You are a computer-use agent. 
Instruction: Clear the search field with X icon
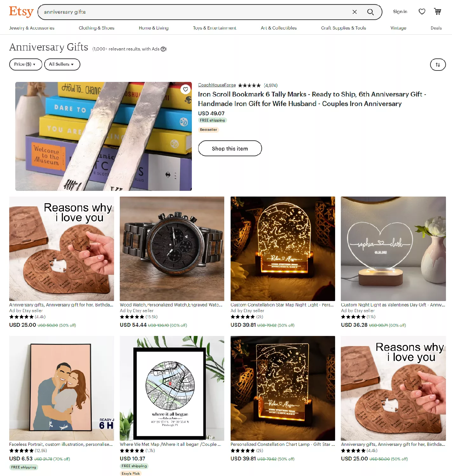(x=354, y=12)
